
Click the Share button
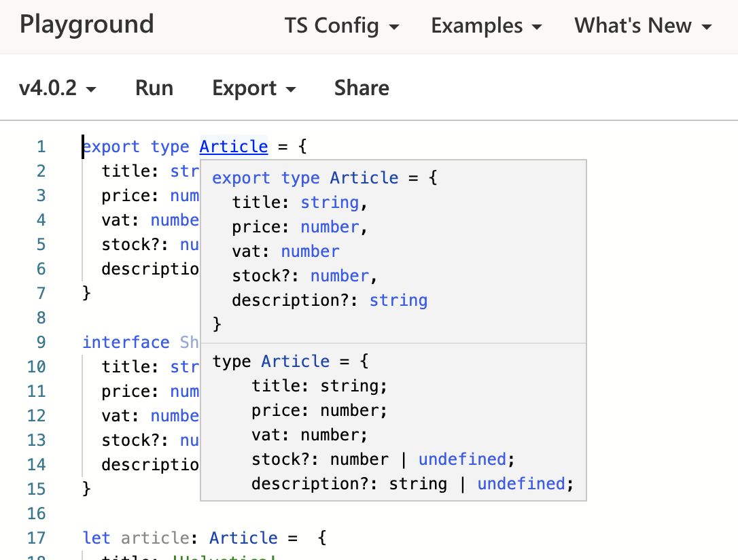coord(361,88)
